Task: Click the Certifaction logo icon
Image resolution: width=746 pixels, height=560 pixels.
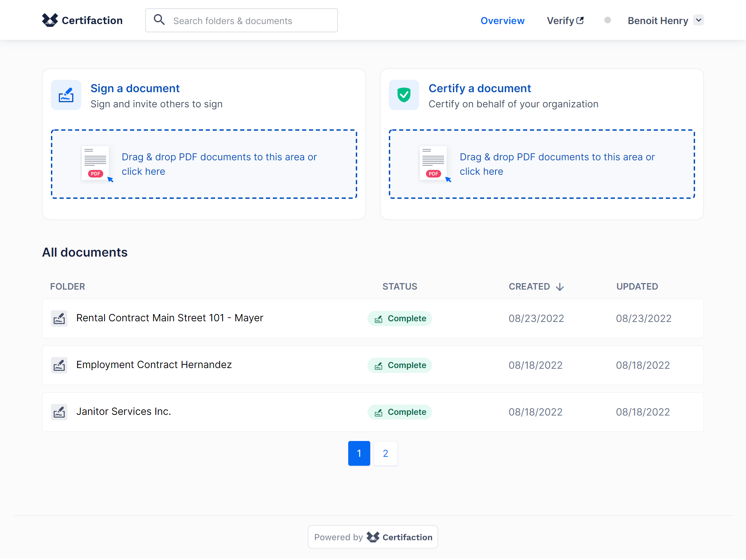Action: pos(50,20)
